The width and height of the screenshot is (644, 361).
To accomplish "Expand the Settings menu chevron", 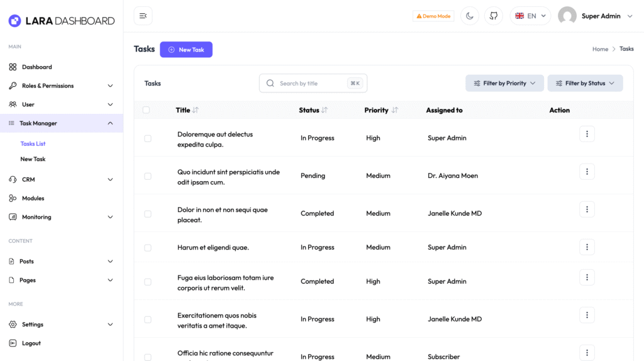I will tap(110, 325).
